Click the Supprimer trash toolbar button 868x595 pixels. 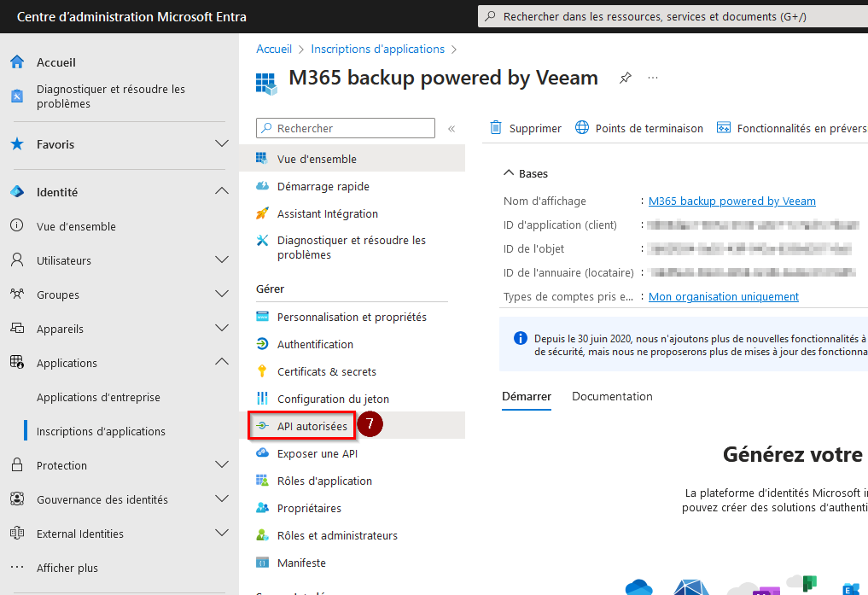[x=526, y=128]
